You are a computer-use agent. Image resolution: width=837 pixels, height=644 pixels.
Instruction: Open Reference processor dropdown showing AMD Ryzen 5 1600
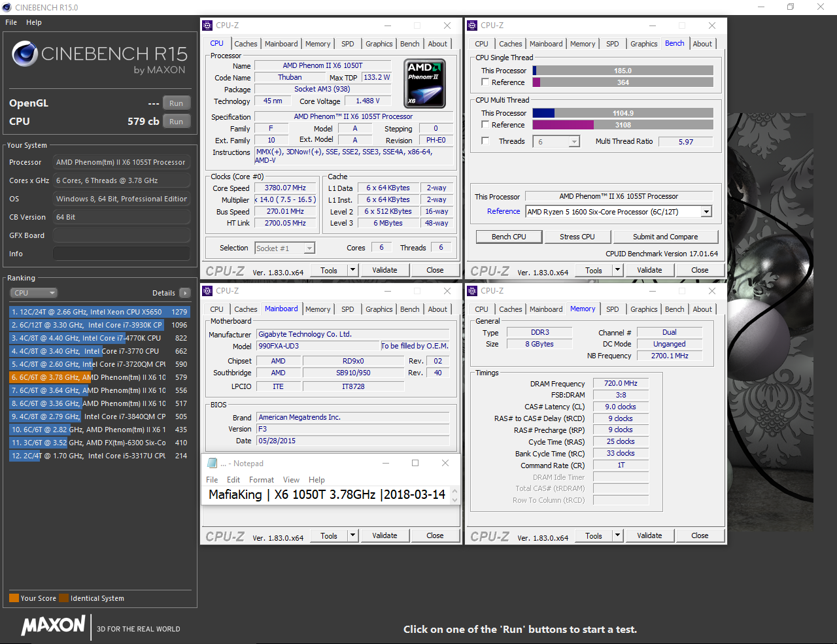coord(706,212)
